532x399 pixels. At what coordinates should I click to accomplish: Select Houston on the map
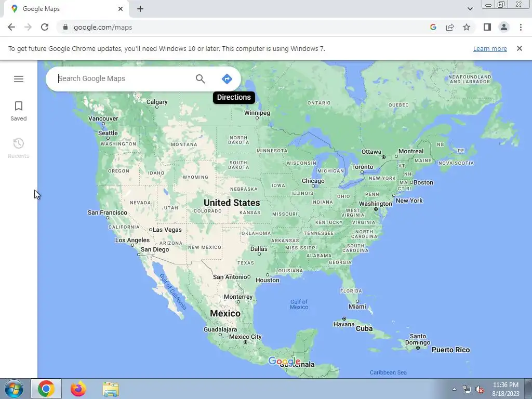coord(268,280)
